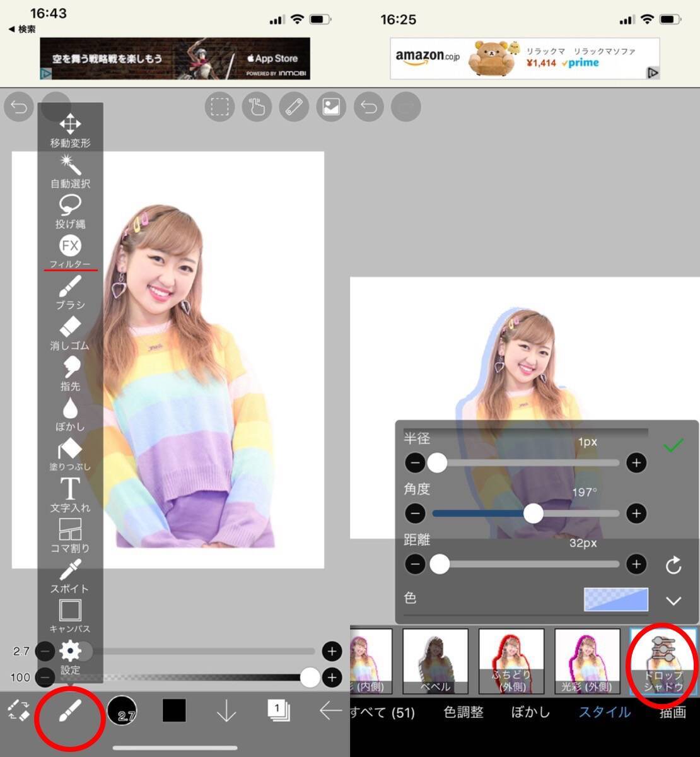
Task: Reset drop shadow settings with the reload arrow
Action: click(673, 565)
